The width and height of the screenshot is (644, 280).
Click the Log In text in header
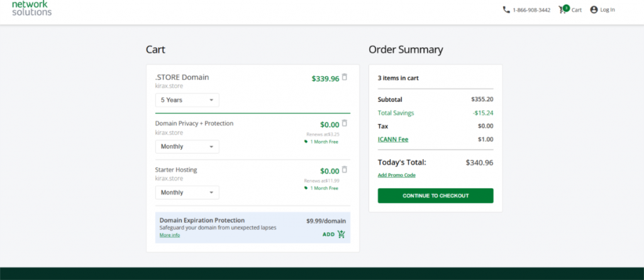pos(608,10)
